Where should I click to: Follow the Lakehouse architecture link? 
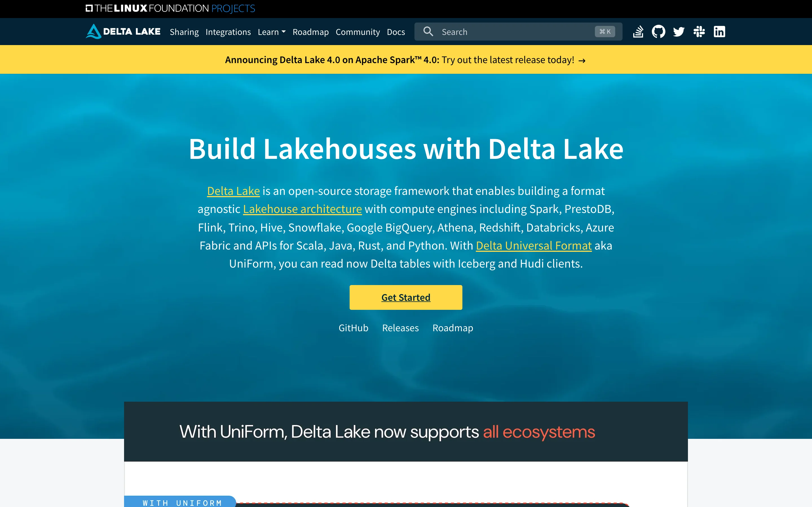(302, 208)
